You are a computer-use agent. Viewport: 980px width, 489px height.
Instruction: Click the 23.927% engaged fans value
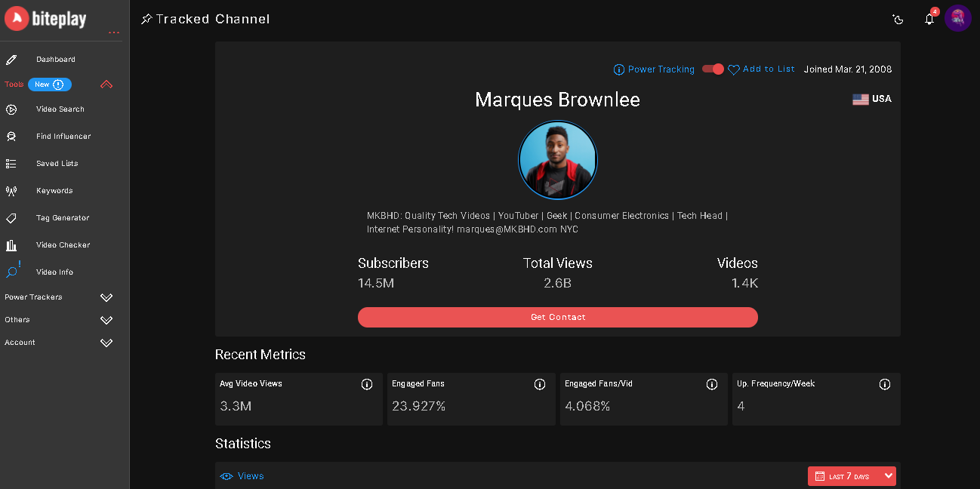coord(419,406)
